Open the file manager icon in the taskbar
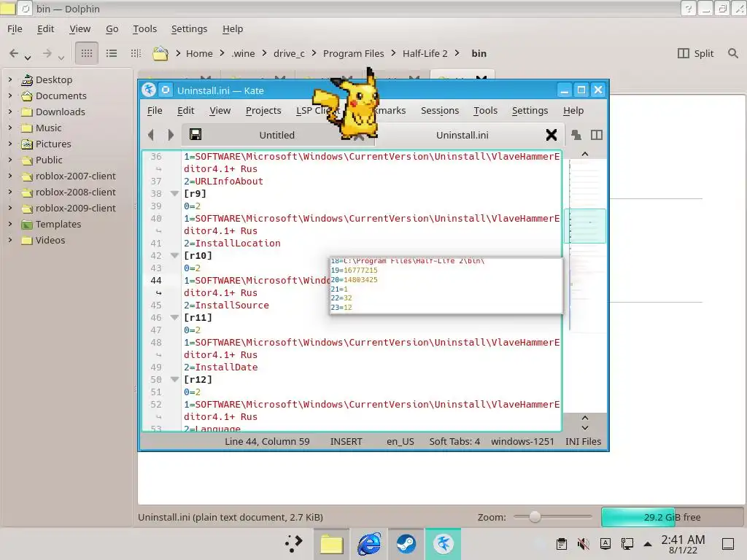 [332, 543]
